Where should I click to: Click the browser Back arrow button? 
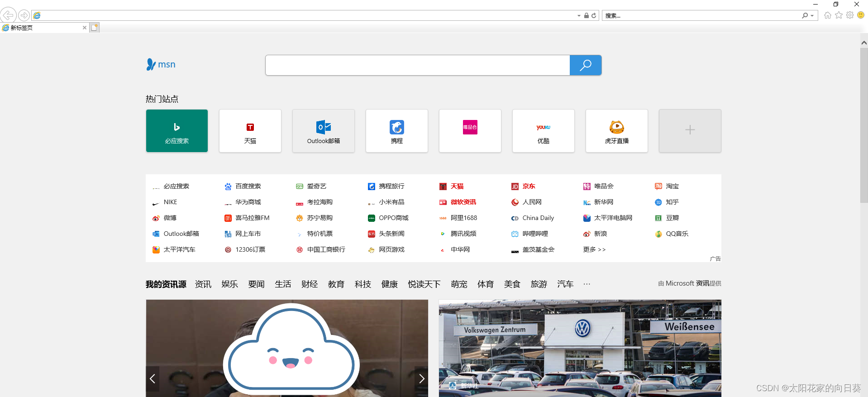8,15
